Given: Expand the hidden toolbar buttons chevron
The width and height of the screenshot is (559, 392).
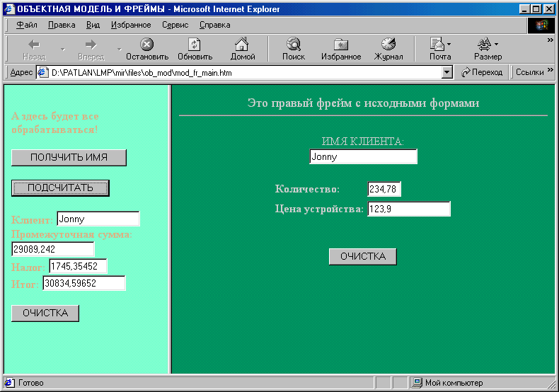Looking at the screenshot, I should (x=550, y=40).
